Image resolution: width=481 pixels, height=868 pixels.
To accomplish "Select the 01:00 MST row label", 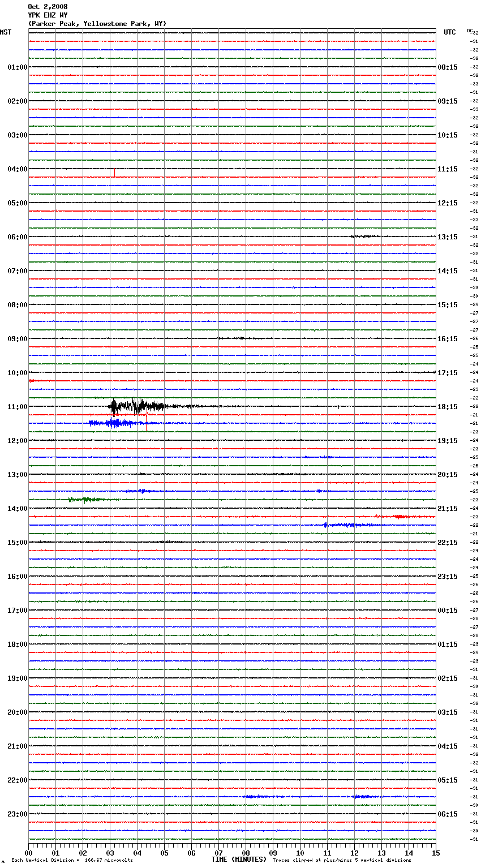I will pyautogui.click(x=18, y=67).
